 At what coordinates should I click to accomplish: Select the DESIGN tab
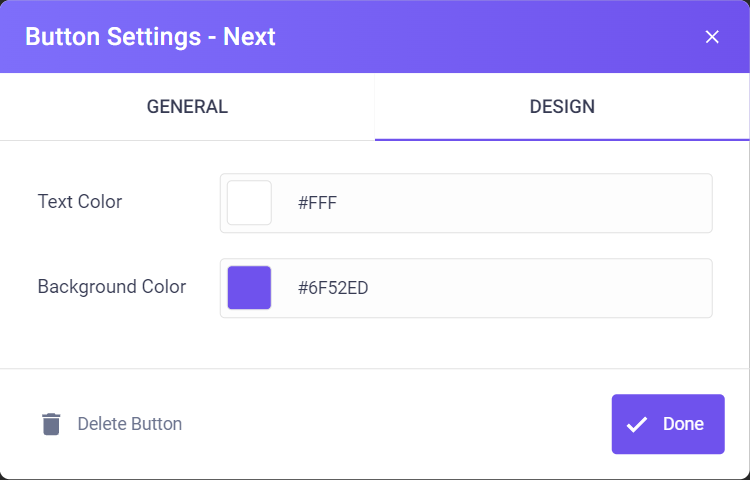[x=562, y=107]
